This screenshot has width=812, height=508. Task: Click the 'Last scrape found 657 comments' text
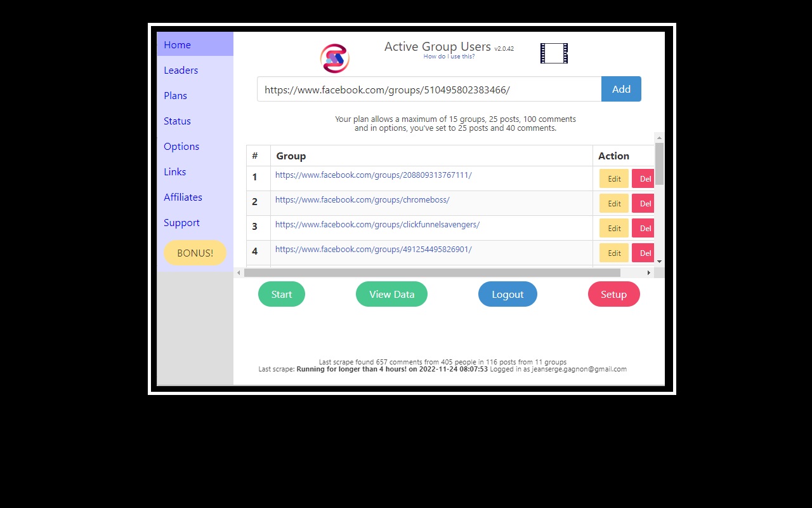click(x=443, y=362)
